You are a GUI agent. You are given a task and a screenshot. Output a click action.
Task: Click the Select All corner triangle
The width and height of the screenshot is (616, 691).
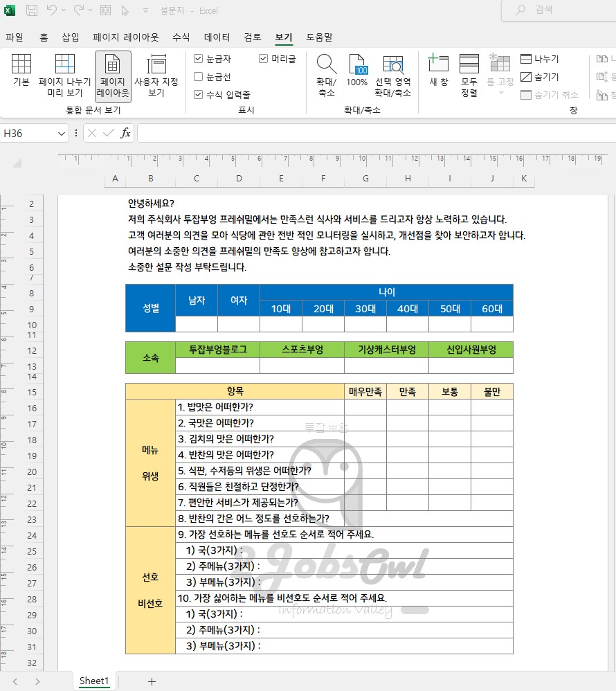click(x=17, y=163)
